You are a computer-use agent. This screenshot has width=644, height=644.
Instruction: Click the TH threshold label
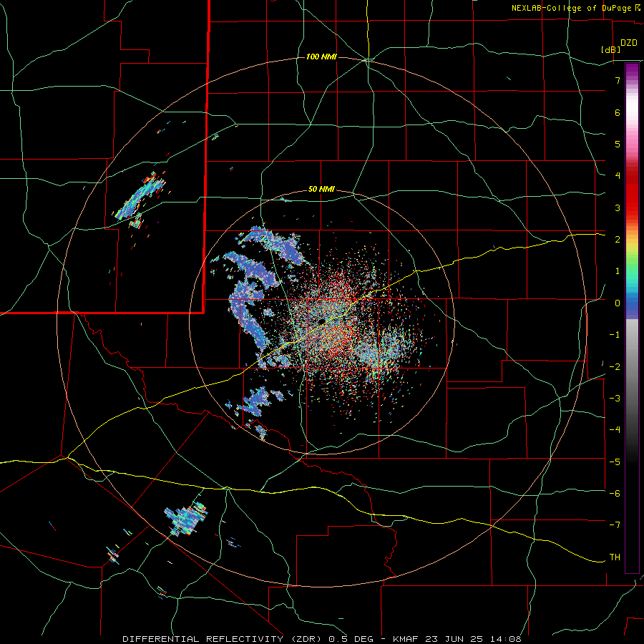pyautogui.click(x=615, y=557)
